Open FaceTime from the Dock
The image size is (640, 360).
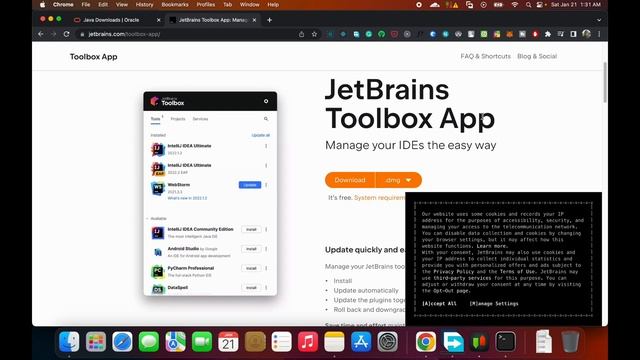coord(202,341)
